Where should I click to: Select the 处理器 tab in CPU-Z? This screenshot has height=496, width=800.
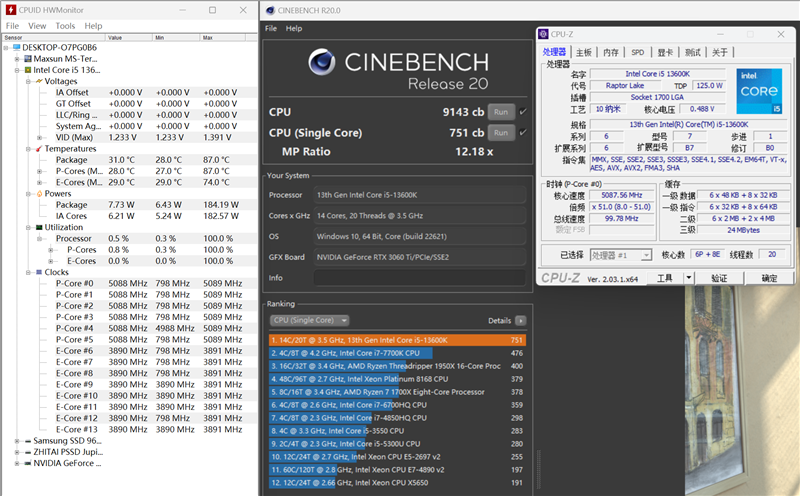click(x=555, y=52)
